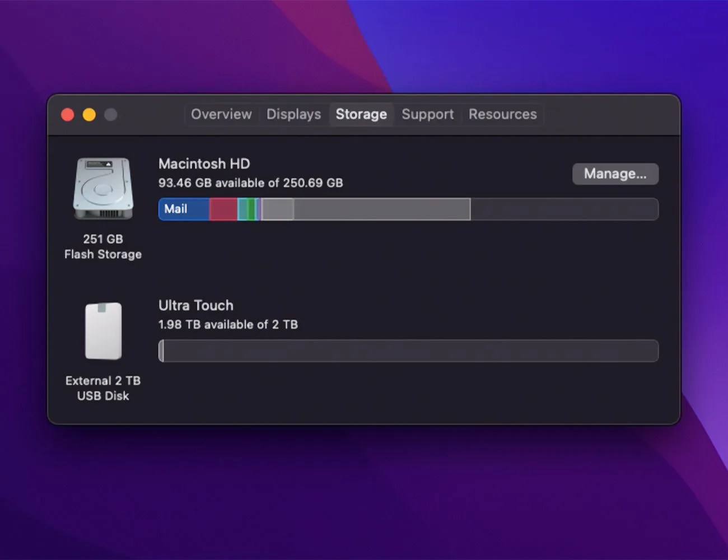Viewport: 728px width, 560px height.
Task: Click the Manage... button
Action: [615, 174]
